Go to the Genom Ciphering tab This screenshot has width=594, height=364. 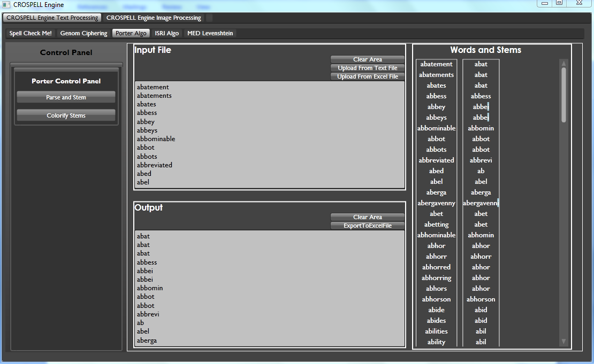tap(83, 33)
